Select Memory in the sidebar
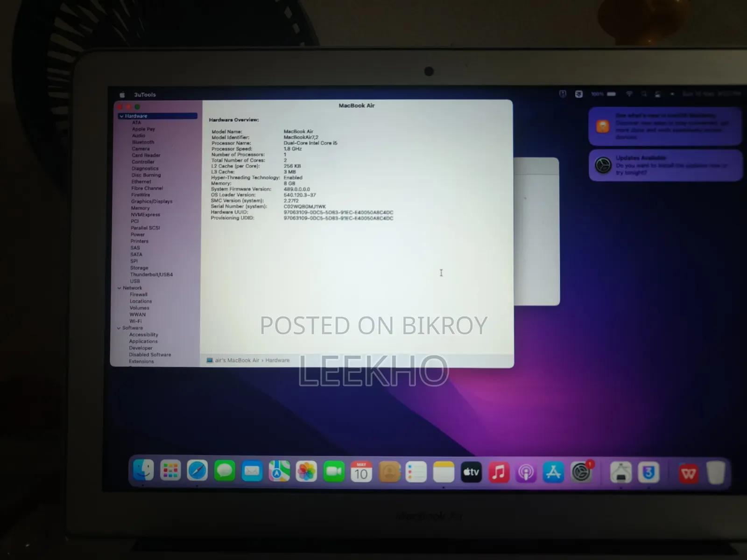 (140, 208)
